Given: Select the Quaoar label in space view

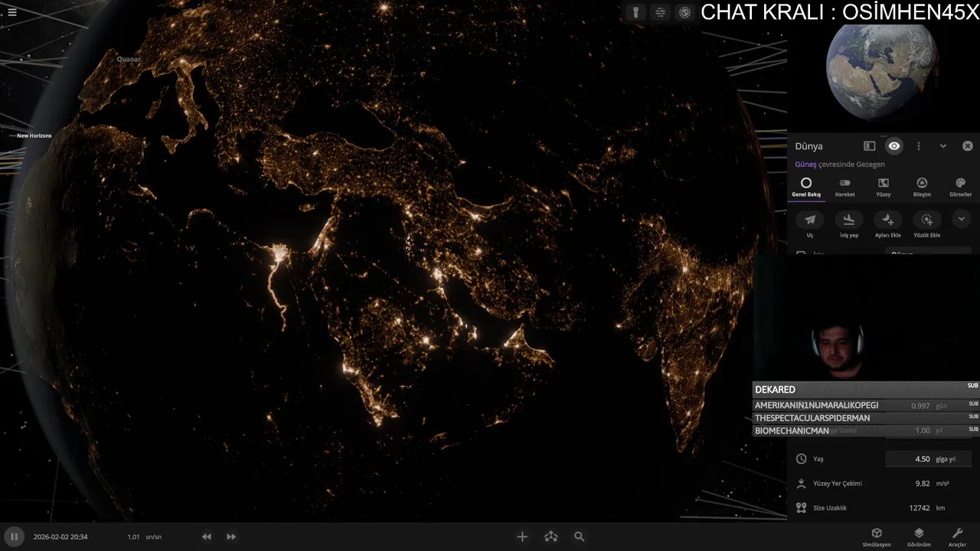Looking at the screenshot, I should click(x=129, y=59).
